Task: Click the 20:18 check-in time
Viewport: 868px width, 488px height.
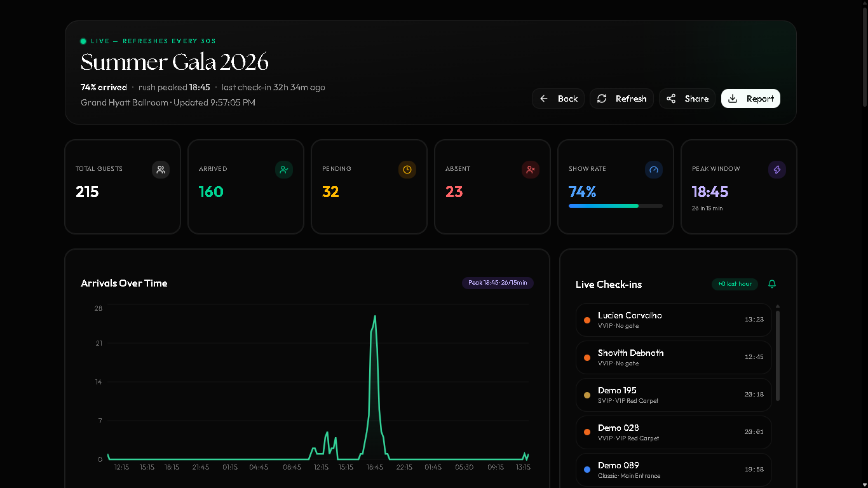Action: pyautogui.click(x=754, y=395)
